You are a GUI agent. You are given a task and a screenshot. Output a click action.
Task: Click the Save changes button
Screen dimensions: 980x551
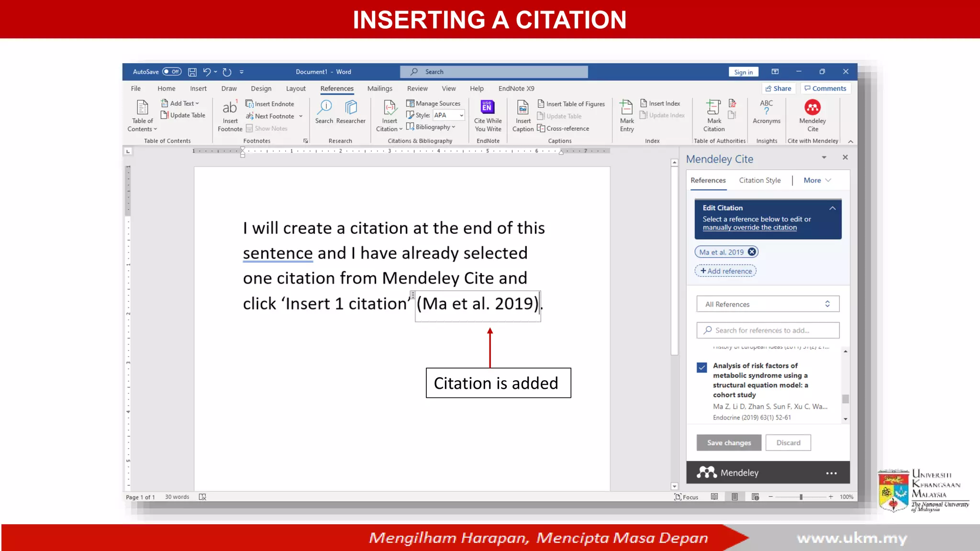click(x=729, y=443)
